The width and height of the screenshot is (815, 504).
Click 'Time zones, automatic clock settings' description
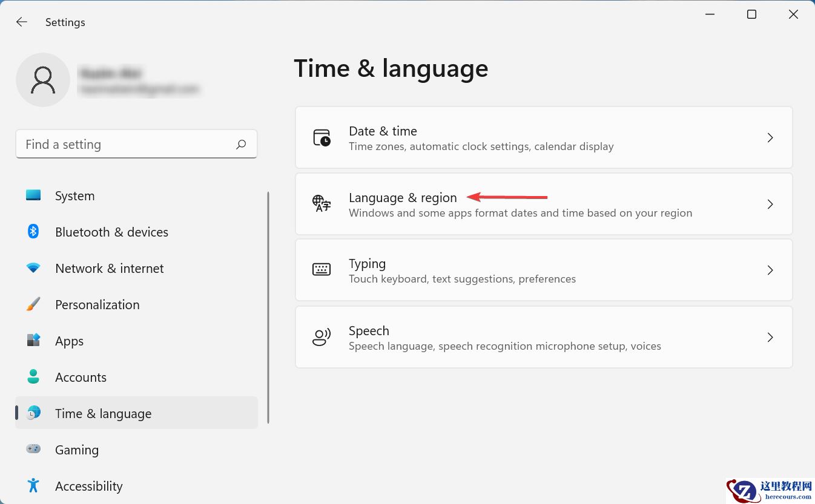coord(481,146)
